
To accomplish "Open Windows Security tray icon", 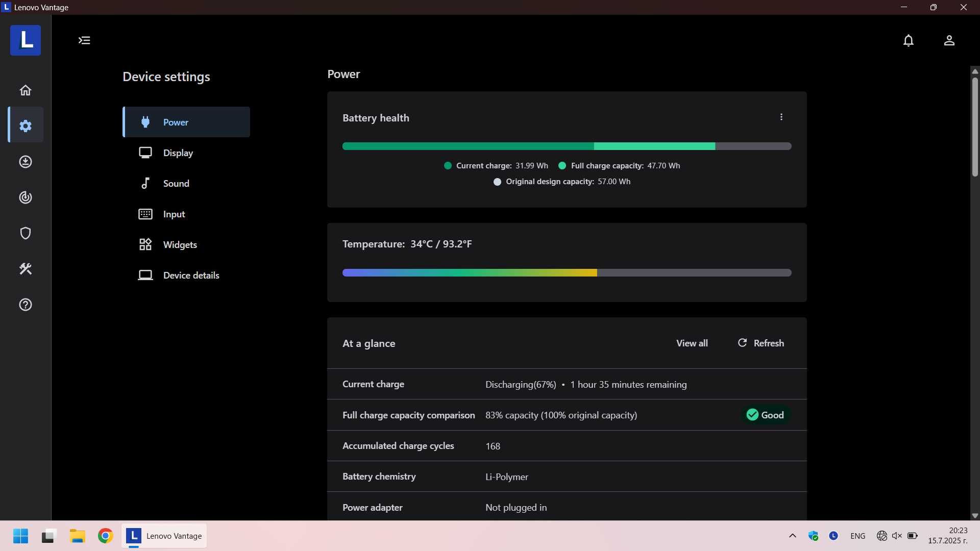I will tap(813, 536).
